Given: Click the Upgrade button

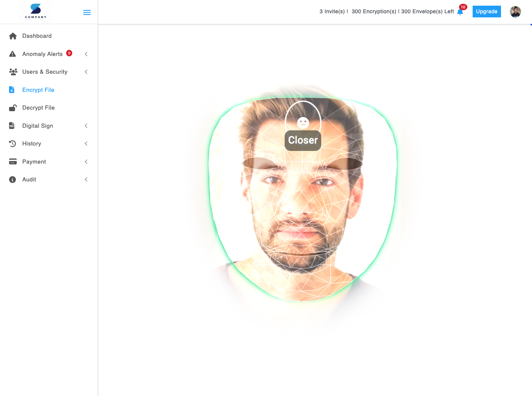Looking at the screenshot, I should 486,12.
